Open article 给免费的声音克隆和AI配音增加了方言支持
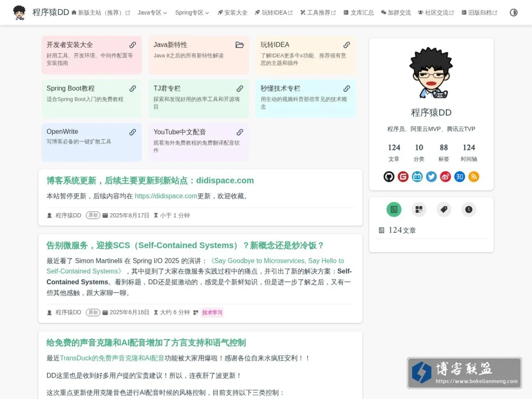This screenshot has width=532, height=399. pyautogui.click(x=146, y=343)
